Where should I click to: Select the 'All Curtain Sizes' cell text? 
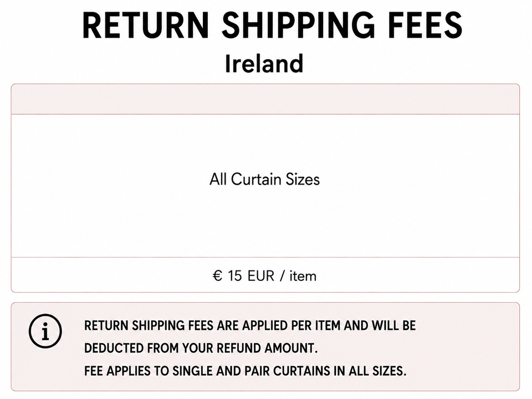265,179
